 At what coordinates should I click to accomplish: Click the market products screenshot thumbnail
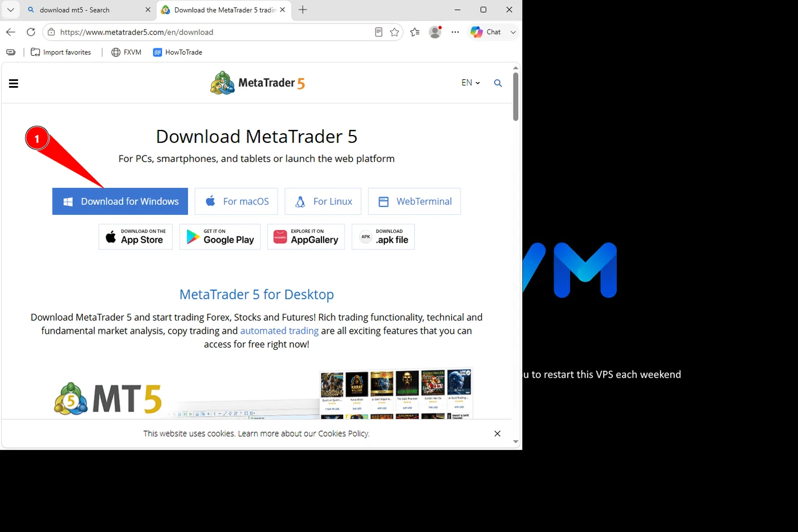396,394
